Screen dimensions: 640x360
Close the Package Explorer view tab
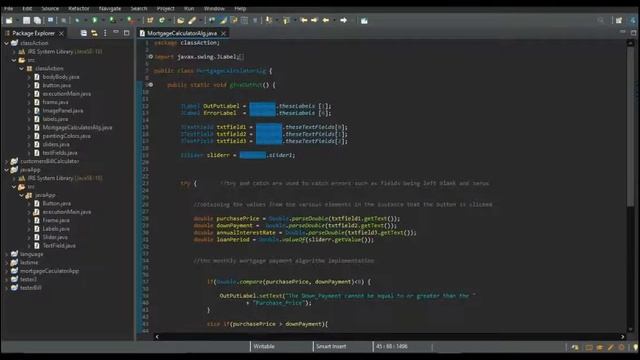(x=61, y=33)
